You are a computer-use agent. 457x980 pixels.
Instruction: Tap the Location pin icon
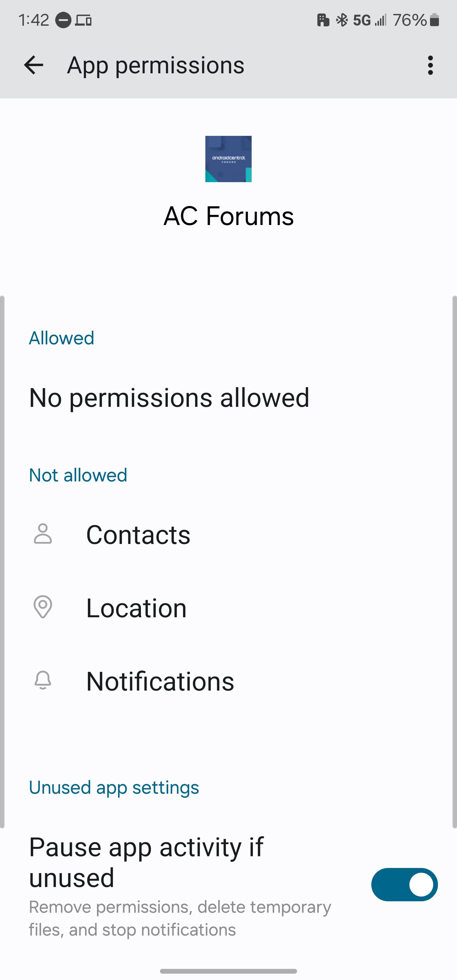click(x=43, y=607)
